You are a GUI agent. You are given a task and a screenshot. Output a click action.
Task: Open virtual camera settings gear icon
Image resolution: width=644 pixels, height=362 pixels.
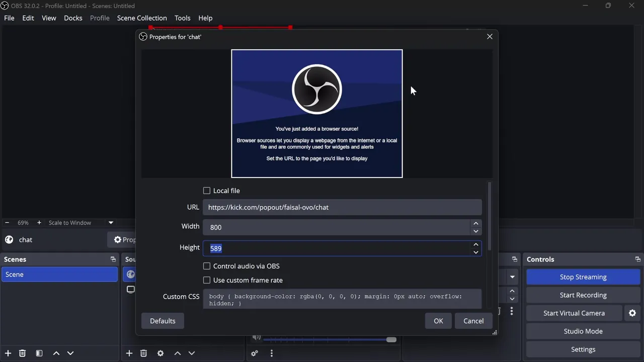(632, 313)
